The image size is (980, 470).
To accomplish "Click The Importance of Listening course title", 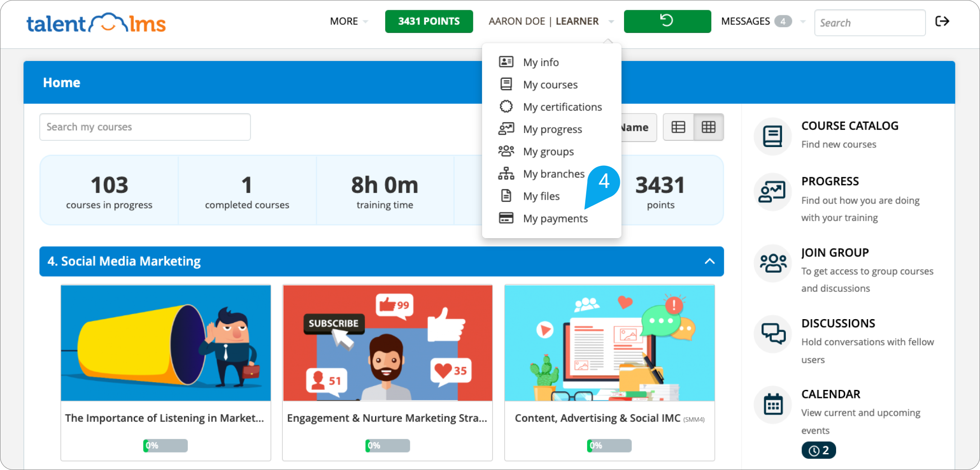I will (165, 418).
